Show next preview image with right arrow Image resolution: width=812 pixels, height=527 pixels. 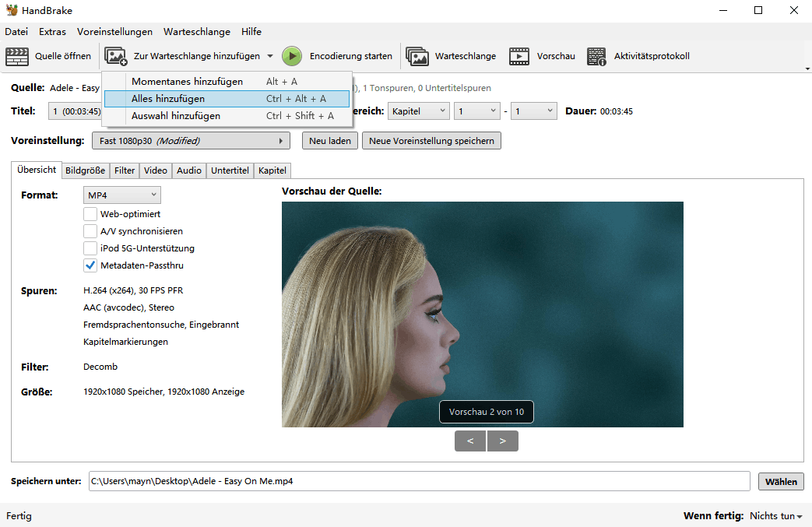tap(503, 441)
